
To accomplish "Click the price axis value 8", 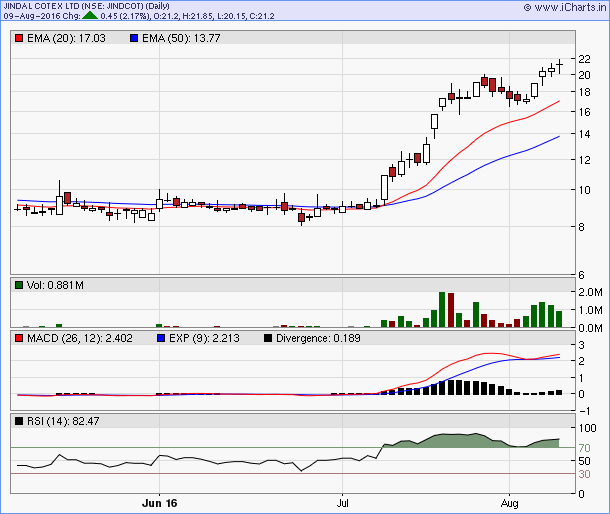I will [x=581, y=227].
